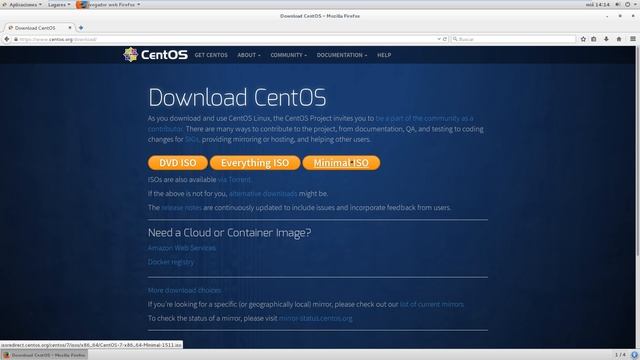
Task: Click the DVD ISO download button
Action: click(178, 163)
